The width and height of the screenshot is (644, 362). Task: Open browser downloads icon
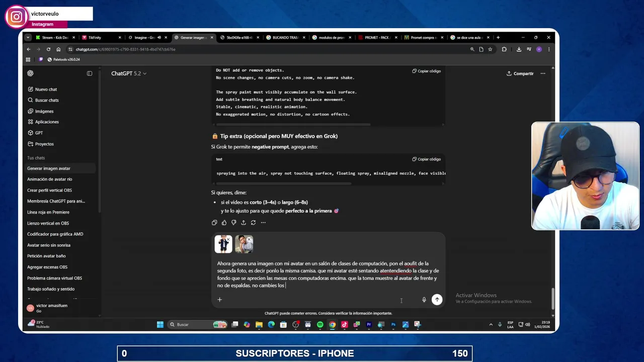click(519, 49)
